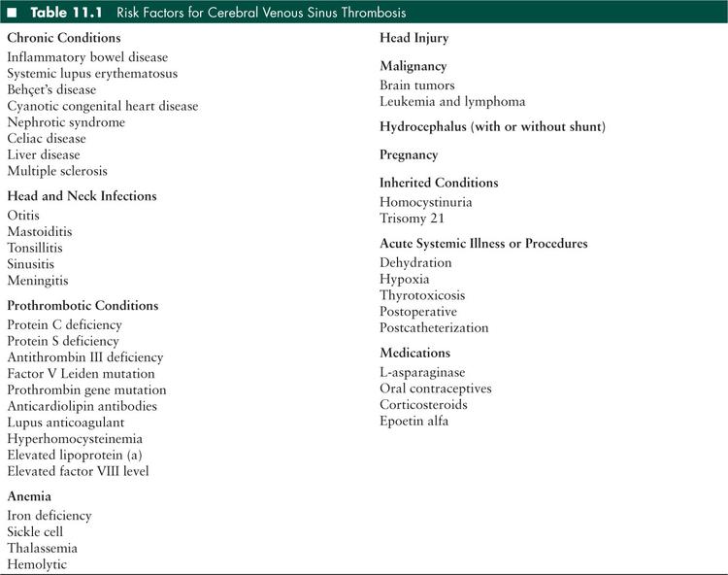Select the Mastoiditis entry
Screen dimensions: 728x575
(x=40, y=232)
